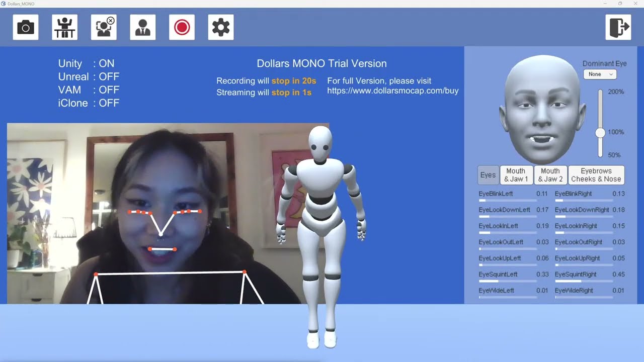Click the "Recording will stop in 20s" text
The height and width of the screenshot is (362, 644).
266,80
